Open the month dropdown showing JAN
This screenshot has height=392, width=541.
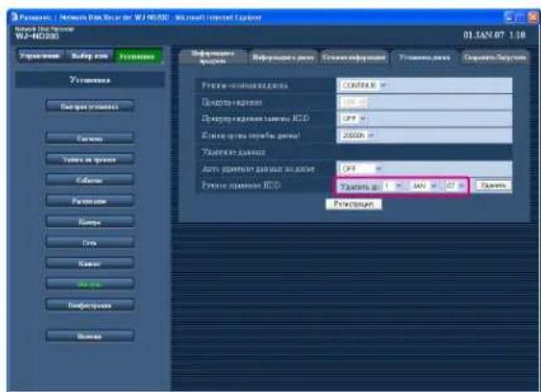coord(424,186)
